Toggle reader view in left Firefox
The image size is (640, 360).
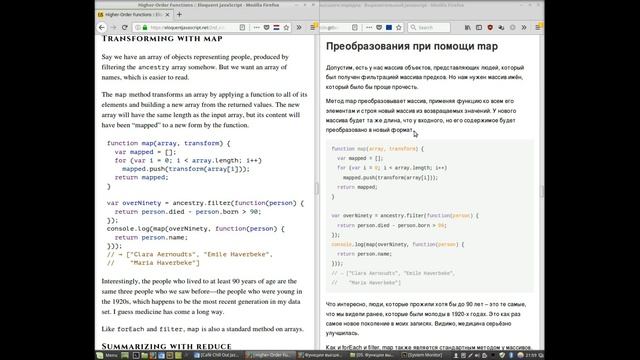point(242,27)
